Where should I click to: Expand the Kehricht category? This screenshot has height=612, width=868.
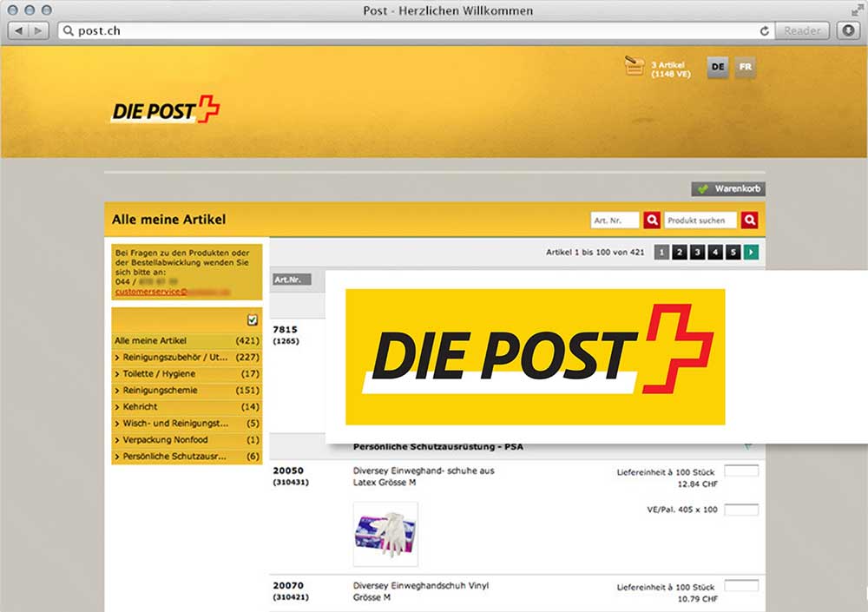click(x=187, y=406)
